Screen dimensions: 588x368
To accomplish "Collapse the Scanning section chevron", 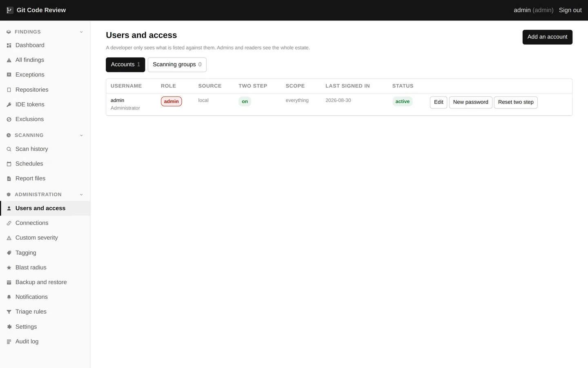I will [81, 135].
